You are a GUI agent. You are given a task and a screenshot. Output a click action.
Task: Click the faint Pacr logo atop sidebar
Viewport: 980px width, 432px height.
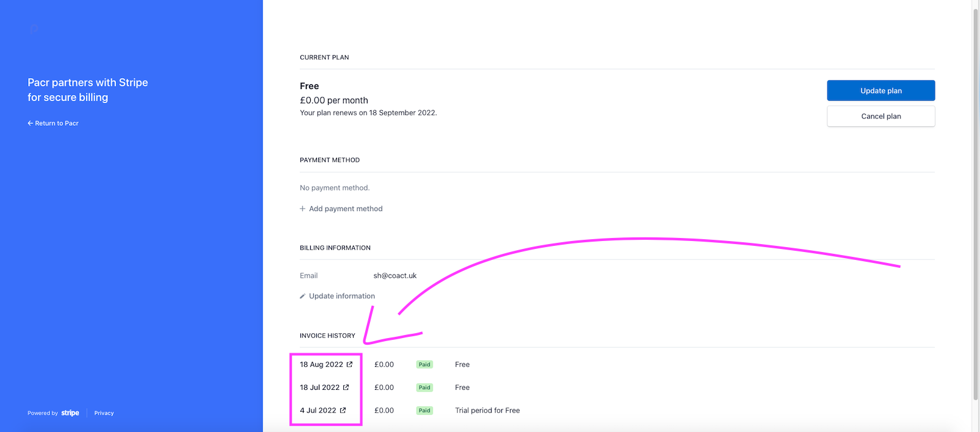(34, 29)
